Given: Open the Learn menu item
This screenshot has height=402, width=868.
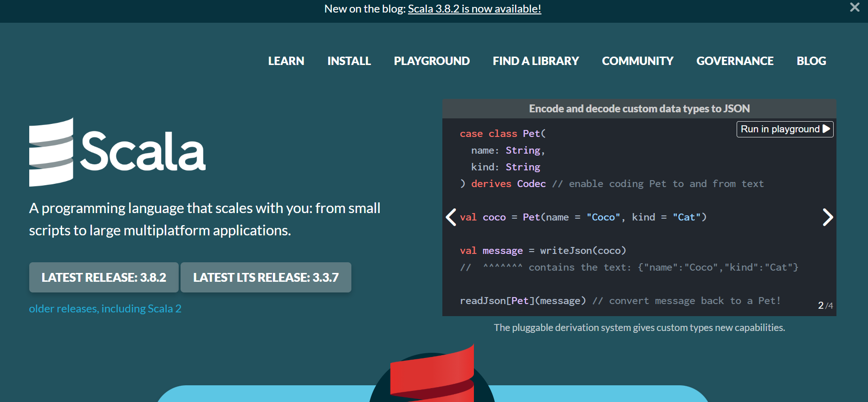Looking at the screenshot, I should tap(286, 61).
